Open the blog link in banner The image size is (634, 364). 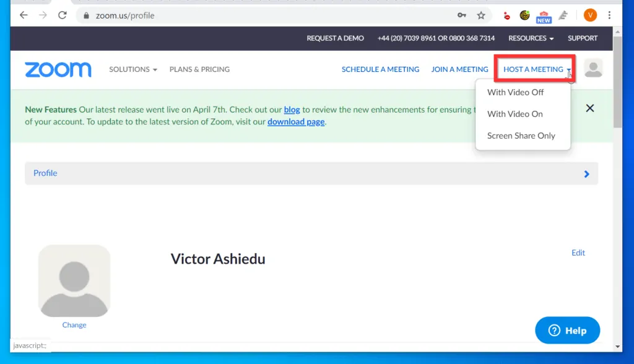292,110
